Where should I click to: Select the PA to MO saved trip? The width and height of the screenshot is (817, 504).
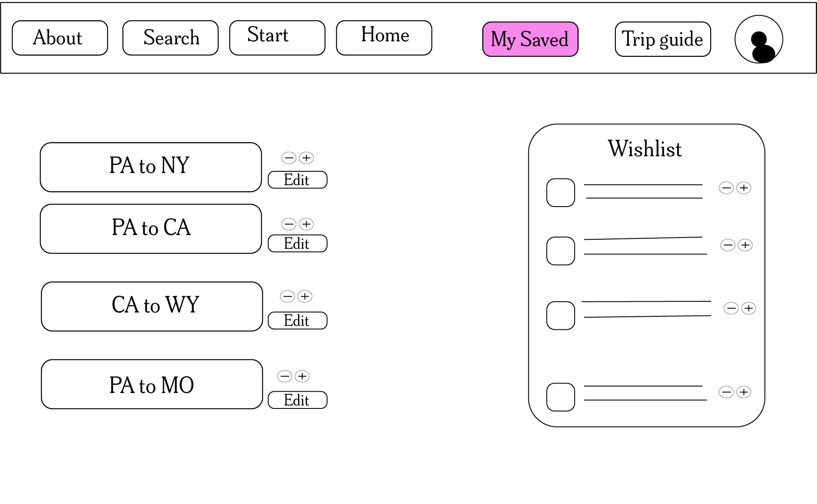[x=152, y=384]
